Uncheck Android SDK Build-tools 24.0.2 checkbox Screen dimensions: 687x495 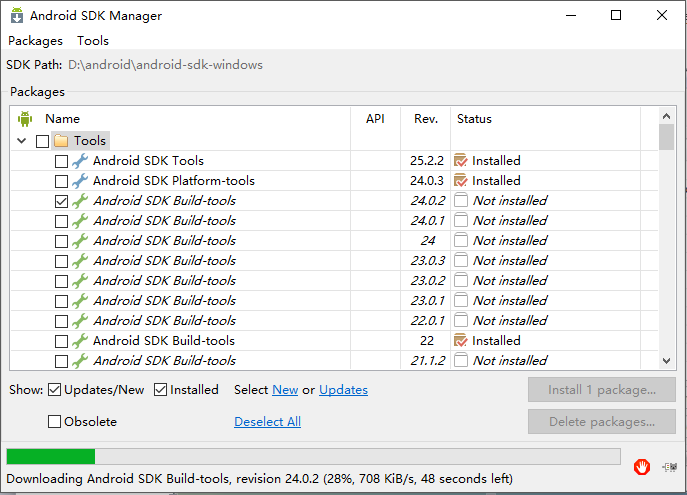(61, 202)
